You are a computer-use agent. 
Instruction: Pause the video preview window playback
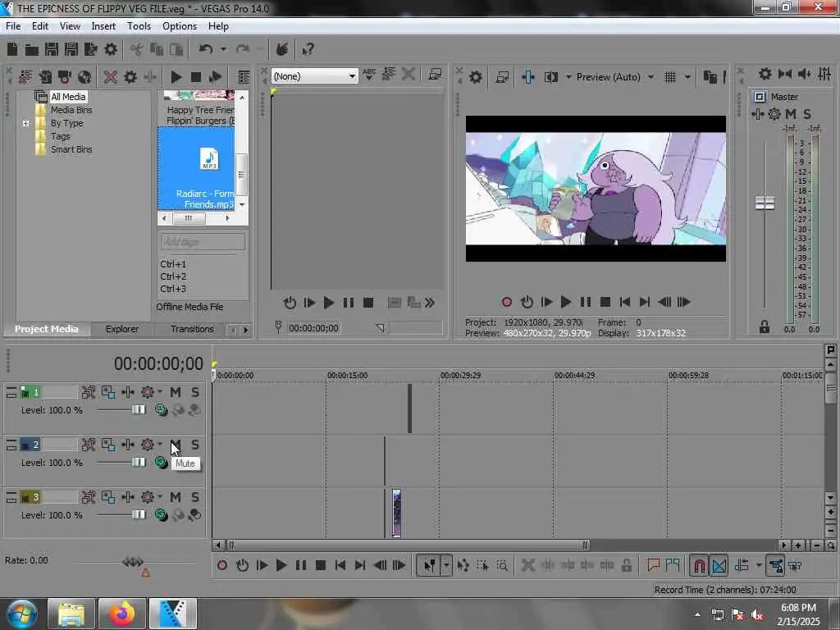tap(586, 302)
